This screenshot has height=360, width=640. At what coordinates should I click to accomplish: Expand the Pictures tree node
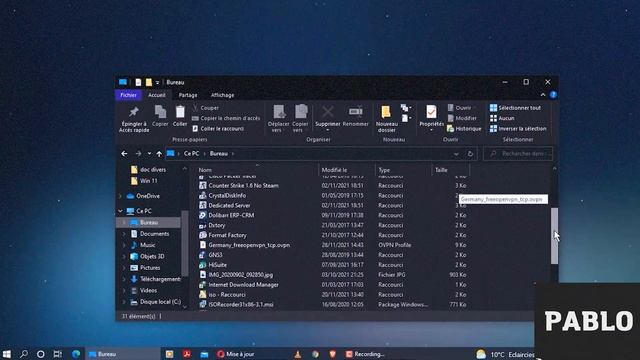pyautogui.click(x=124, y=268)
